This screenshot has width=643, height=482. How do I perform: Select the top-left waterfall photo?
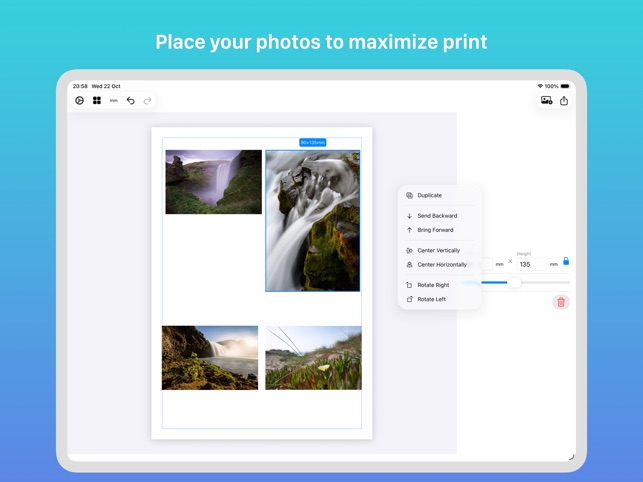coord(213,181)
